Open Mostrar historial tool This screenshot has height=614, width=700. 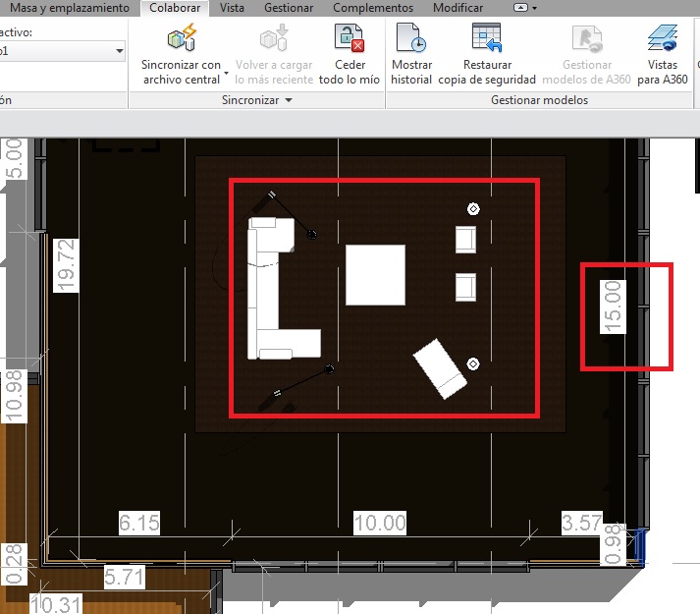click(410, 40)
